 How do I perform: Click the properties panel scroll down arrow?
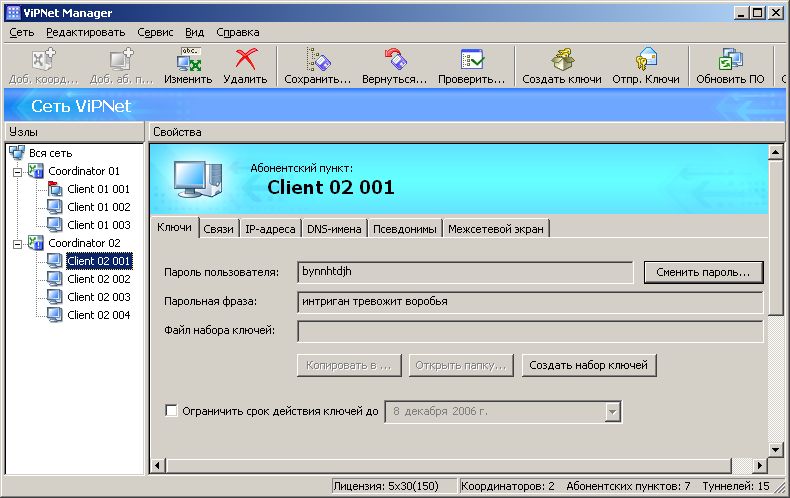click(775, 449)
